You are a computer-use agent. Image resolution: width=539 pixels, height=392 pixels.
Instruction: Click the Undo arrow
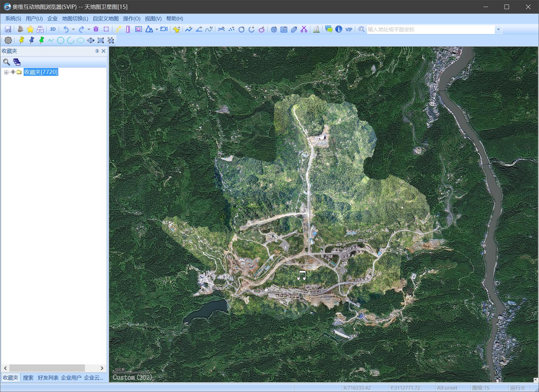[x=66, y=29]
